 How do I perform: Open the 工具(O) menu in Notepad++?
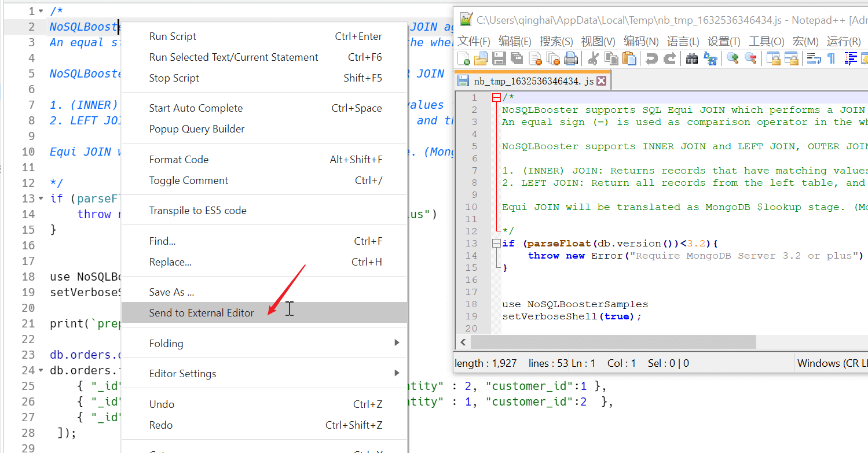coord(766,41)
